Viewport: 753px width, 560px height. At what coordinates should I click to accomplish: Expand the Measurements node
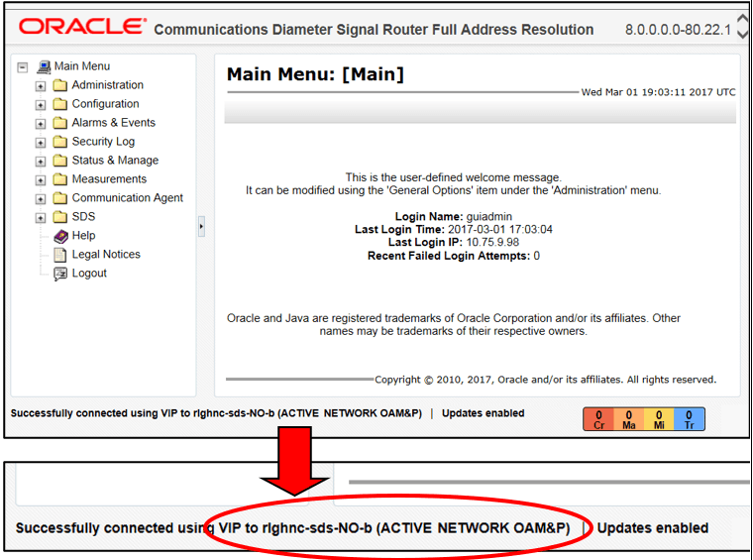tap(41, 180)
